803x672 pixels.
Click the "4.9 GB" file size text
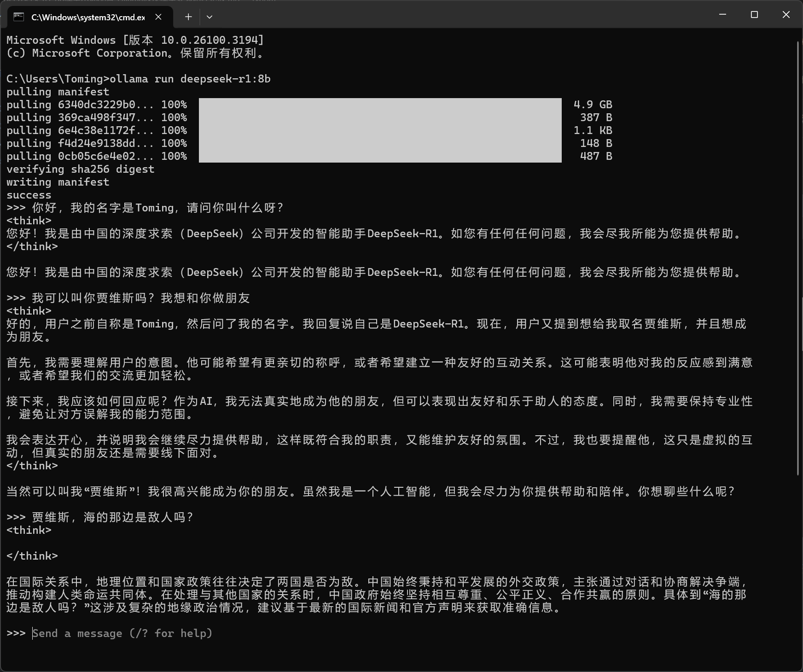click(593, 105)
